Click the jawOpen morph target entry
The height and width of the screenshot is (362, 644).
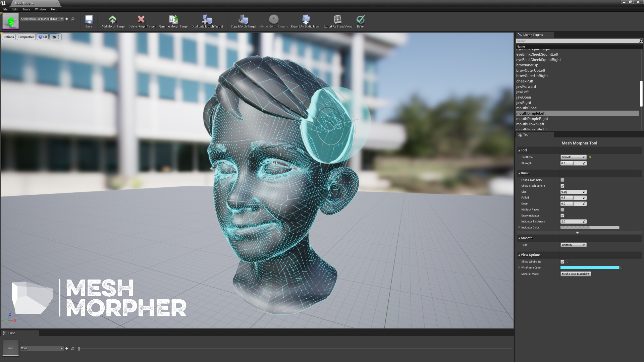coord(523,97)
